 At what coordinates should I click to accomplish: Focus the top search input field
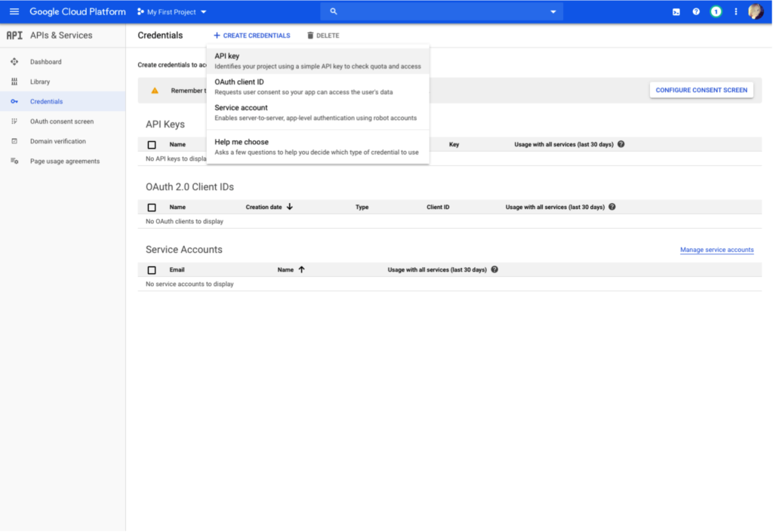(442, 12)
